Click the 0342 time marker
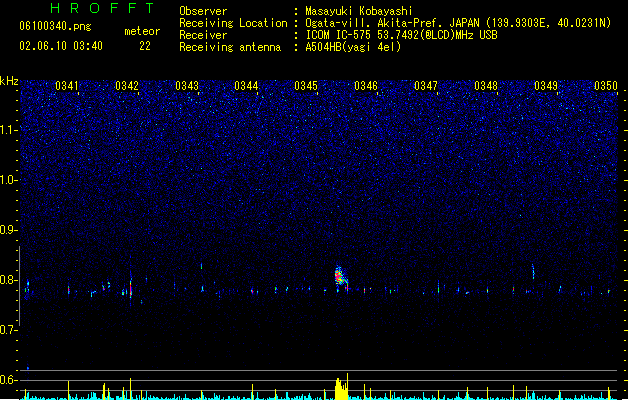This screenshot has height=400, width=629. point(127,86)
